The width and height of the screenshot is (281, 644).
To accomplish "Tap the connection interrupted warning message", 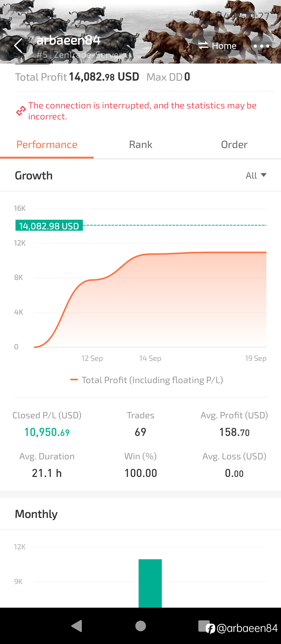I will pyautogui.click(x=142, y=111).
